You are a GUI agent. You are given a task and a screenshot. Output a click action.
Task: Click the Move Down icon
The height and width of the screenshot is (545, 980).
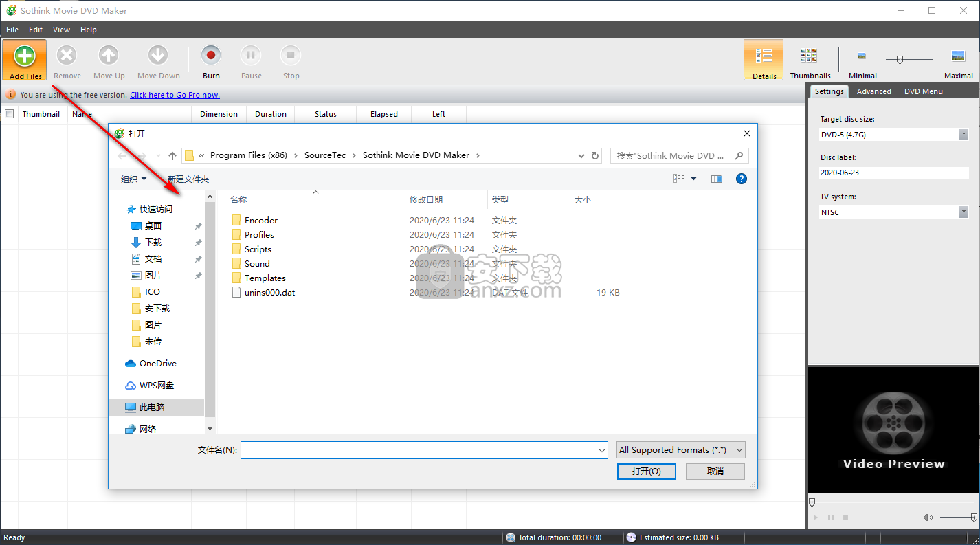(x=158, y=56)
